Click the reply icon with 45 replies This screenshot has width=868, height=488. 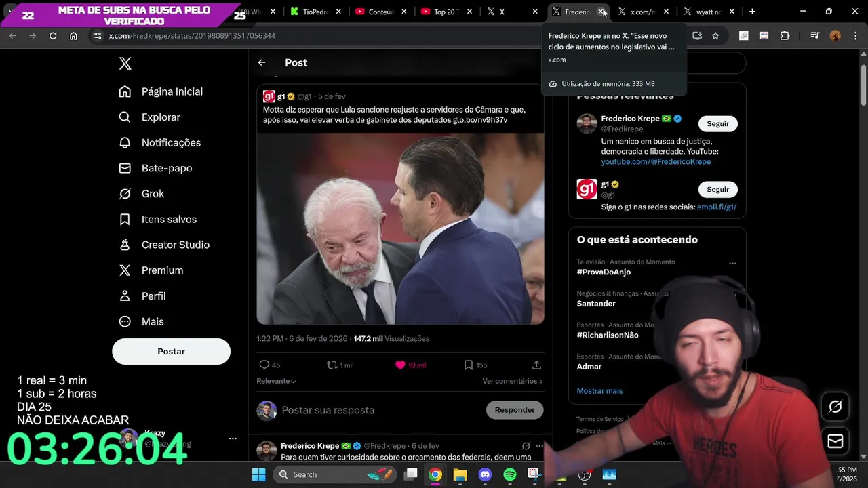click(x=264, y=365)
